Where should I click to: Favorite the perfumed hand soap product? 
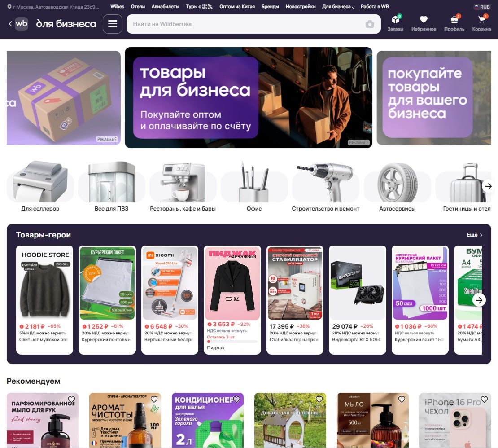(x=71, y=400)
